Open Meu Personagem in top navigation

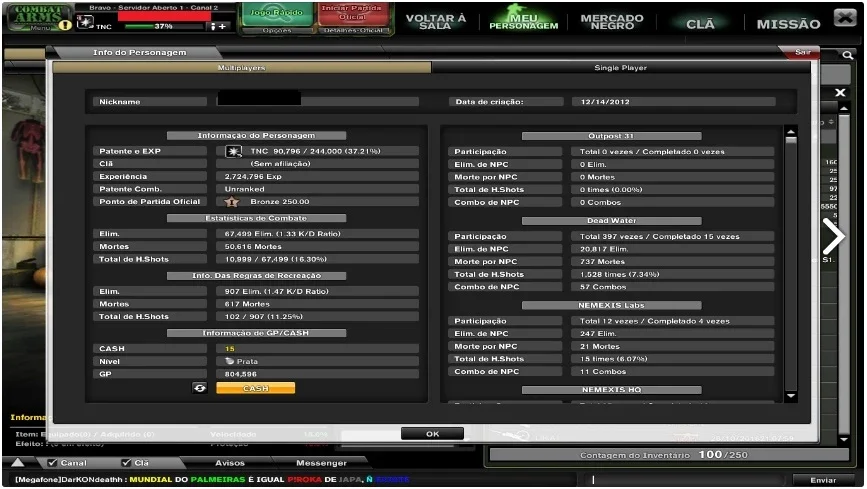coord(524,22)
